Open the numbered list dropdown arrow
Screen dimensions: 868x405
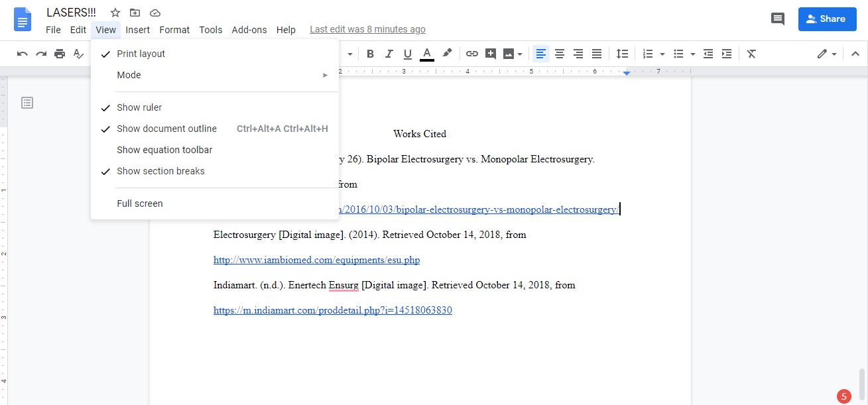click(662, 54)
